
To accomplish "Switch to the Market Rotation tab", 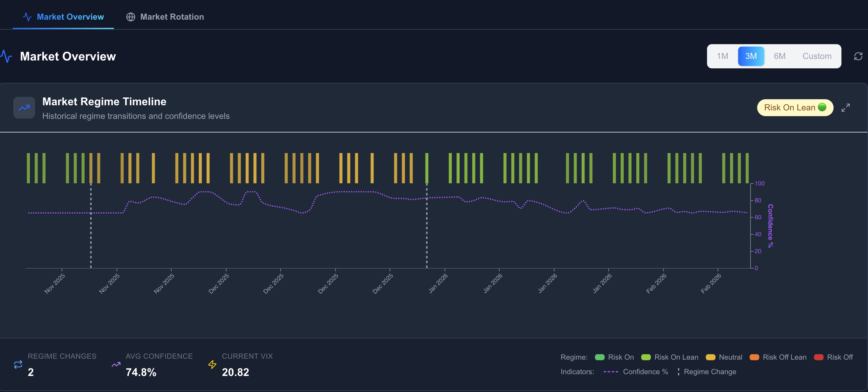I will 165,17.
